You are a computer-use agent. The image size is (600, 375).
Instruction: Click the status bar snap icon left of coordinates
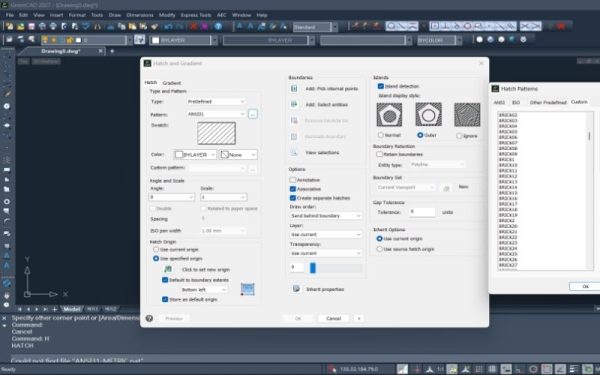[x=332, y=369]
